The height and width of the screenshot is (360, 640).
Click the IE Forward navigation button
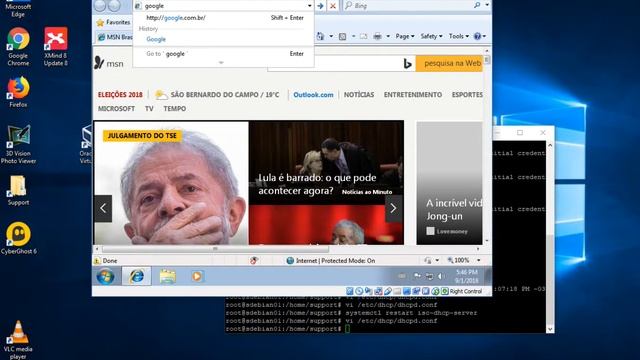[114, 5]
